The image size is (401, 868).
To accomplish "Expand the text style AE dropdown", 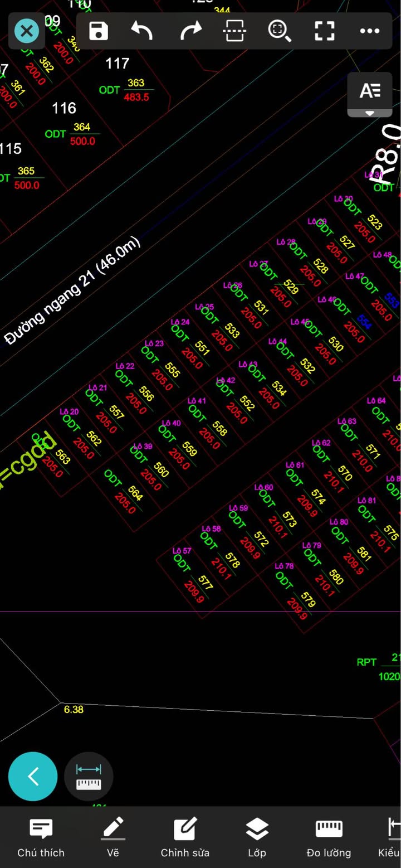I will [370, 95].
